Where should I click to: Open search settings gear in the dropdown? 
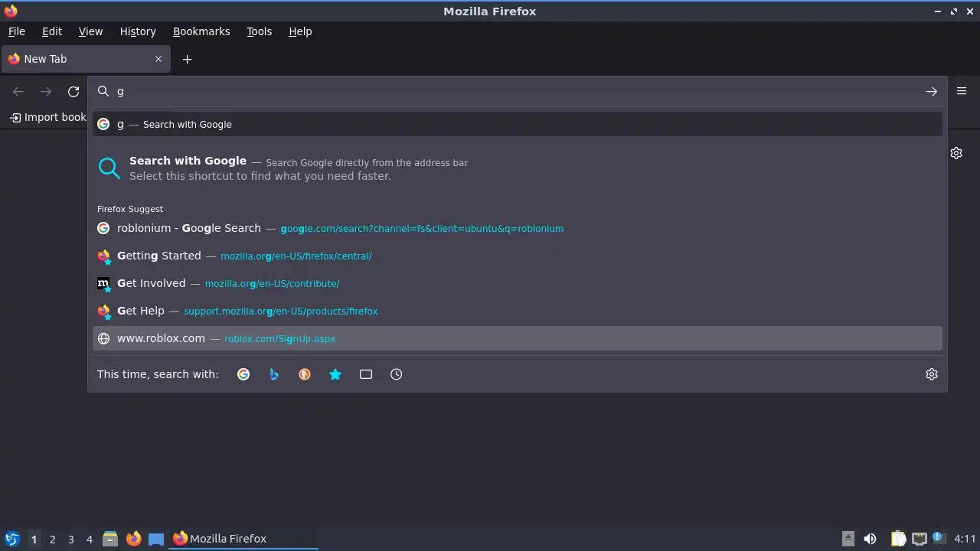[932, 374]
